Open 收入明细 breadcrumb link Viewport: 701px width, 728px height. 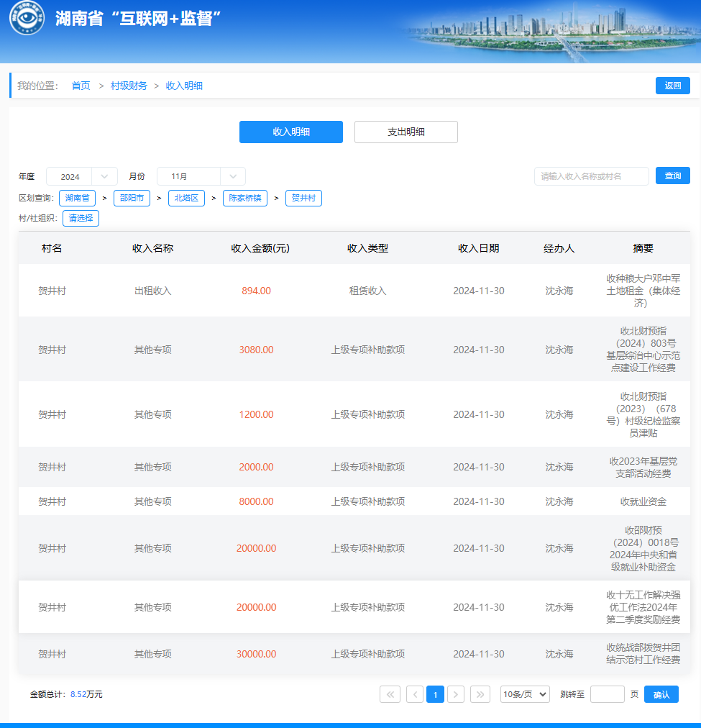tap(184, 86)
